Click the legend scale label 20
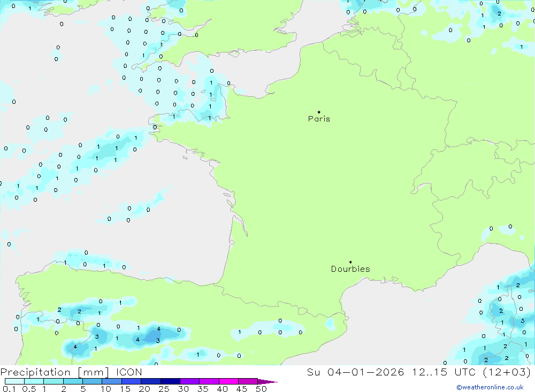Viewport: 535px width, 392px height. point(144,389)
